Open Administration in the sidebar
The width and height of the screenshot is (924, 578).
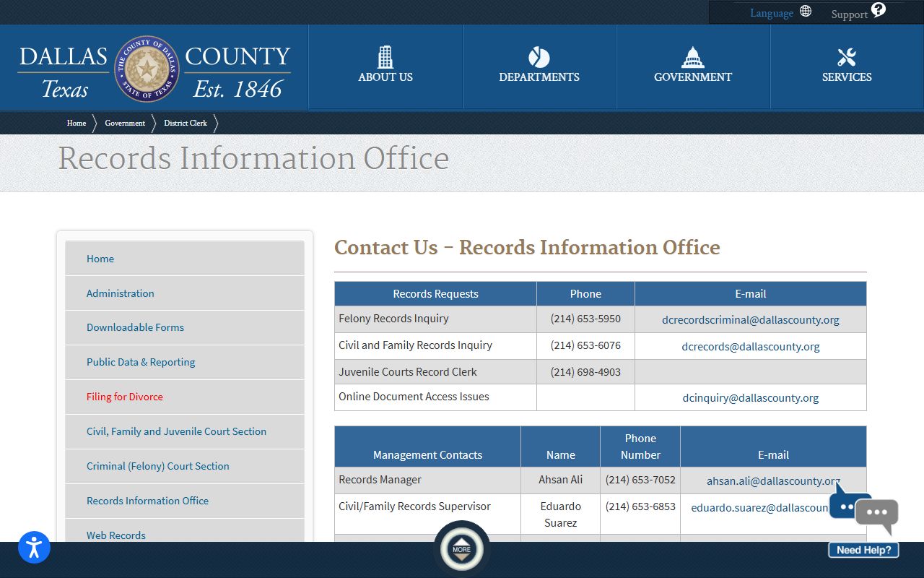click(185, 293)
